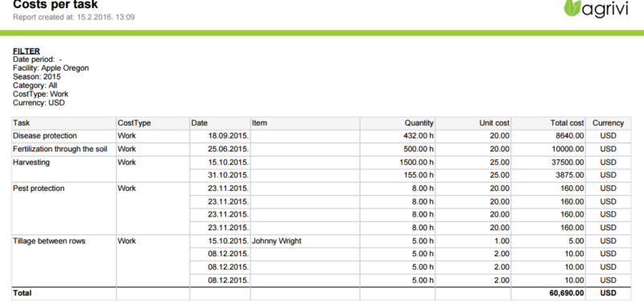Click the Date column header
The width and height of the screenshot is (644, 306).
pyautogui.click(x=220, y=123)
